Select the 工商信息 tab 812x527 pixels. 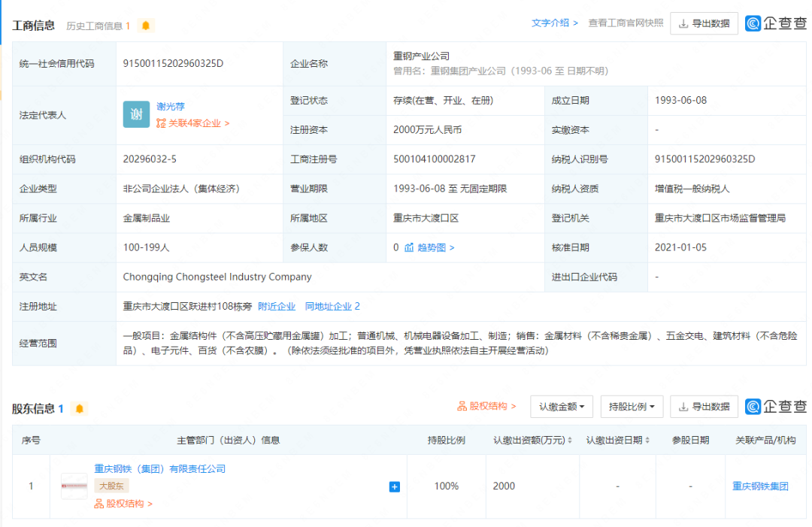34,24
